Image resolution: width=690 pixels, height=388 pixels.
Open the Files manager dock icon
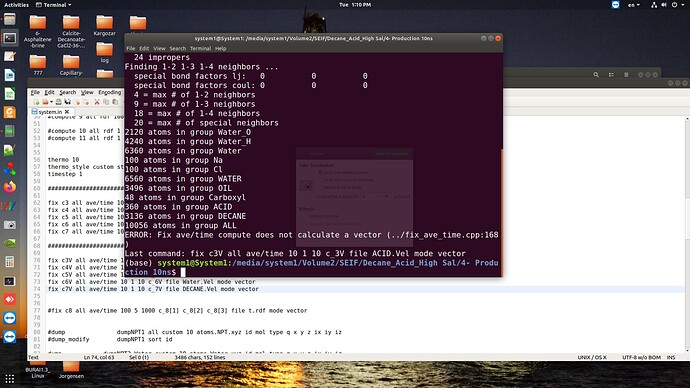[10, 19]
